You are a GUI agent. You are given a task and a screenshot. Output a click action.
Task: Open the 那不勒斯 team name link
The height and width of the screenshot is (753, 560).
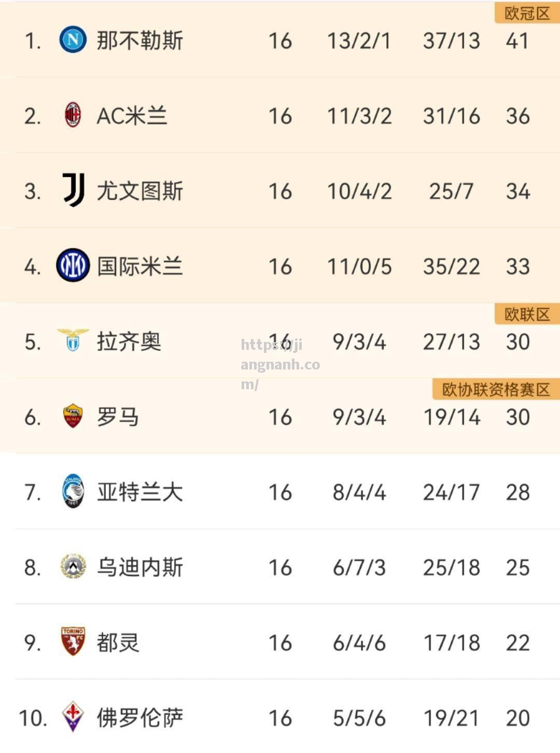coord(140,40)
